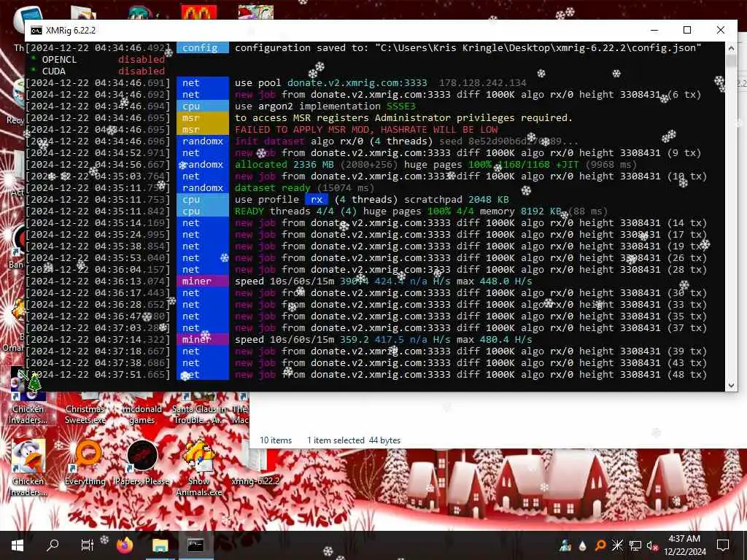Open the Papers, Please desktop shortcut
This screenshot has height=560, width=747.
(142, 463)
